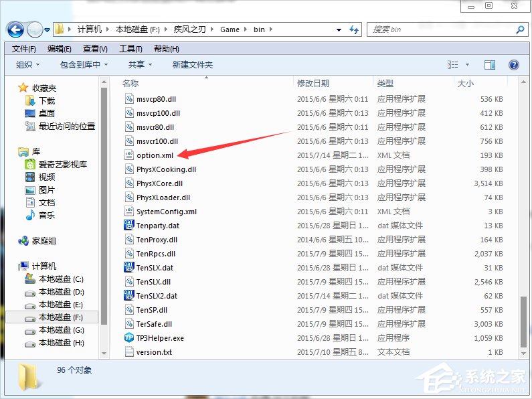Screen dimensions: 532x399
Task: Click 疾风之刃 in the breadcrumb
Action: coord(189,29)
